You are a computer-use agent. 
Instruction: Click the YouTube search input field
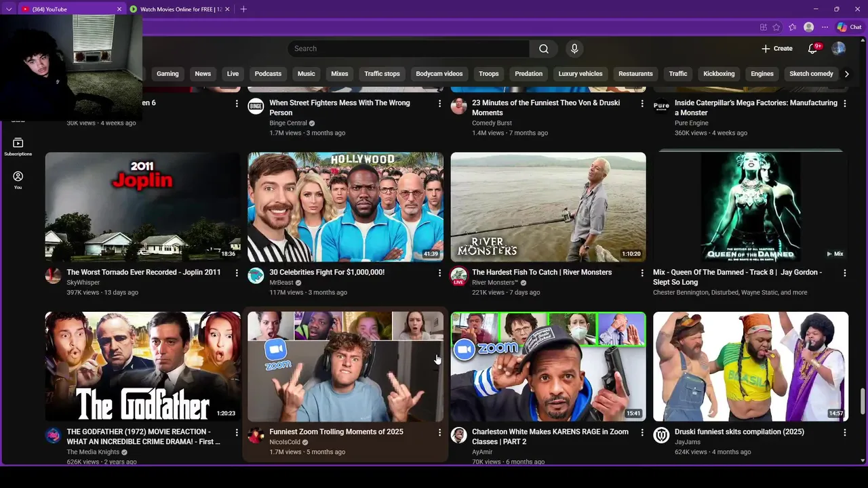point(408,49)
